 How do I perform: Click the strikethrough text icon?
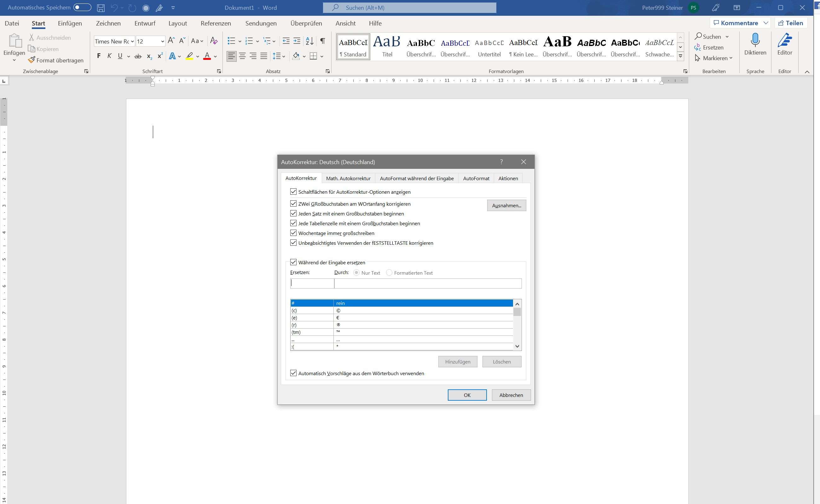pos(138,56)
